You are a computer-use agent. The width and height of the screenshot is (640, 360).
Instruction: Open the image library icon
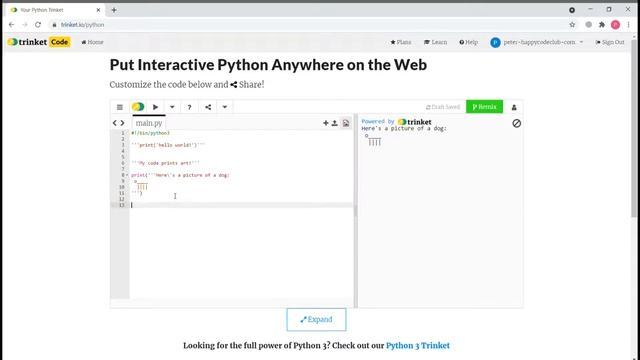pos(346,123)
